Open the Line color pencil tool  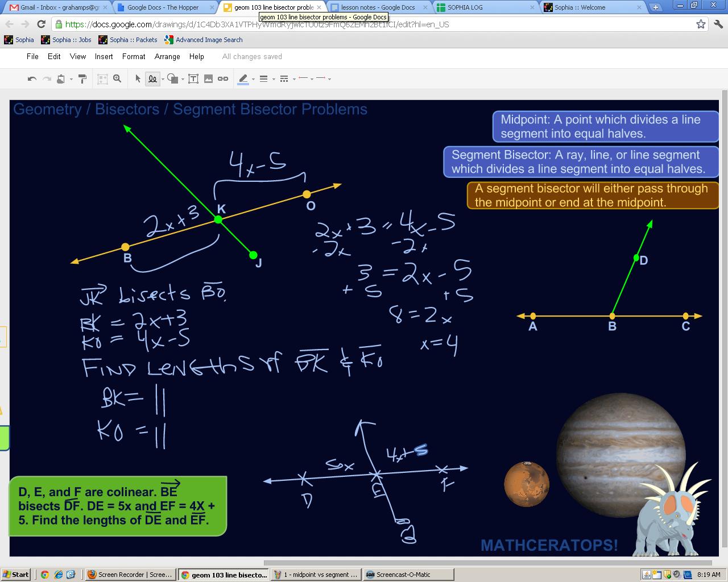[x=243, y=79]
